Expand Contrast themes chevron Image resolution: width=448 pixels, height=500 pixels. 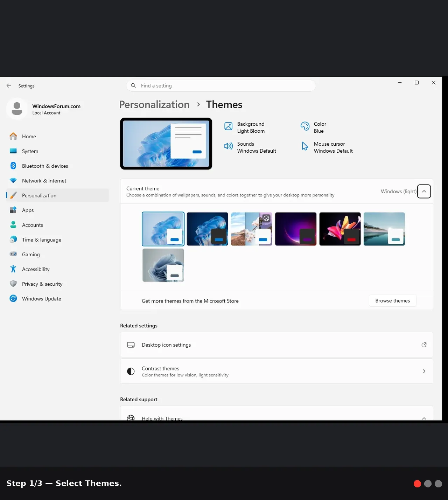tap(424, 371)
